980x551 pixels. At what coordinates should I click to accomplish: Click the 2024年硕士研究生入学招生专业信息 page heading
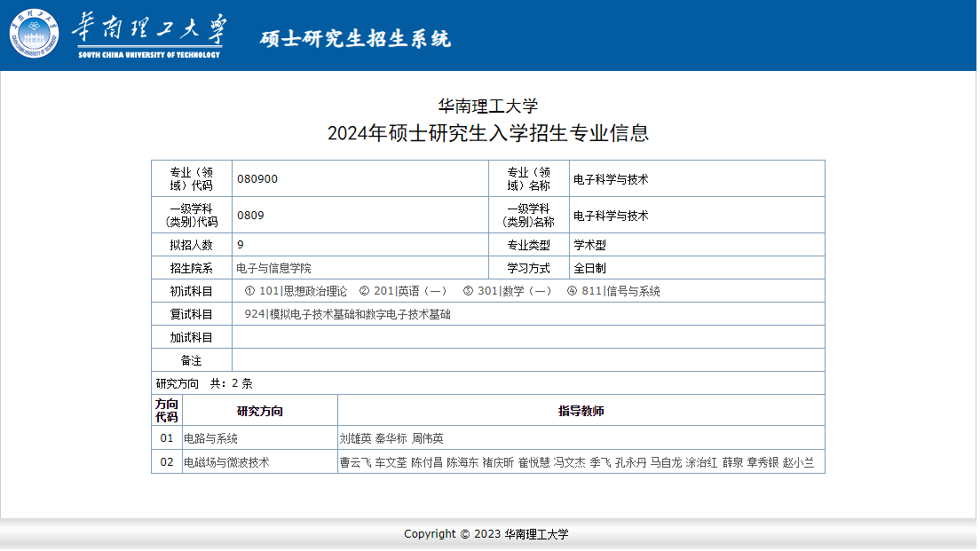point(488,133)
